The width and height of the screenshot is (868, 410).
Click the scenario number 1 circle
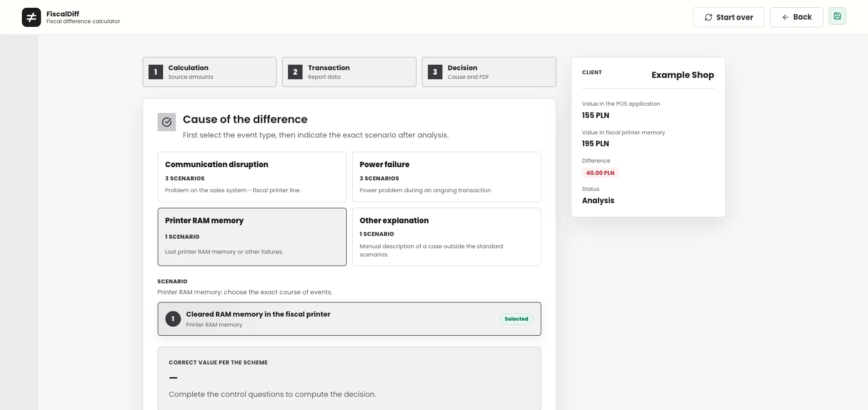click(x=173, y=319)
